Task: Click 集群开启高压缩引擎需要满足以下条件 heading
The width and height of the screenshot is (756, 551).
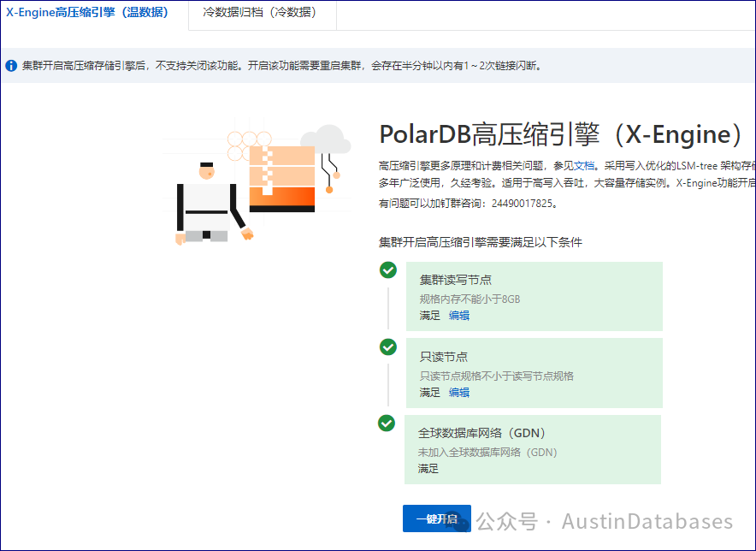Action: (x=481, y=242)
